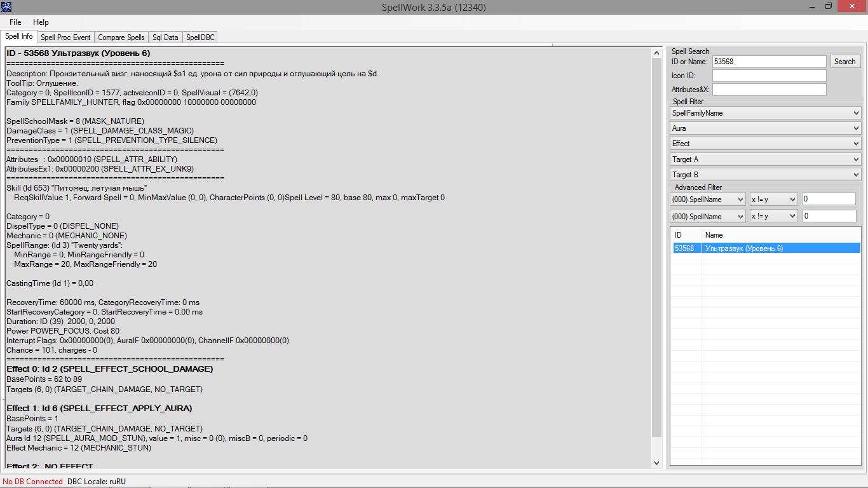The image size is (868, 488).
Task: Expand the Aura filter dropdown
Action: pyautogui.click(x=766, y=128)
